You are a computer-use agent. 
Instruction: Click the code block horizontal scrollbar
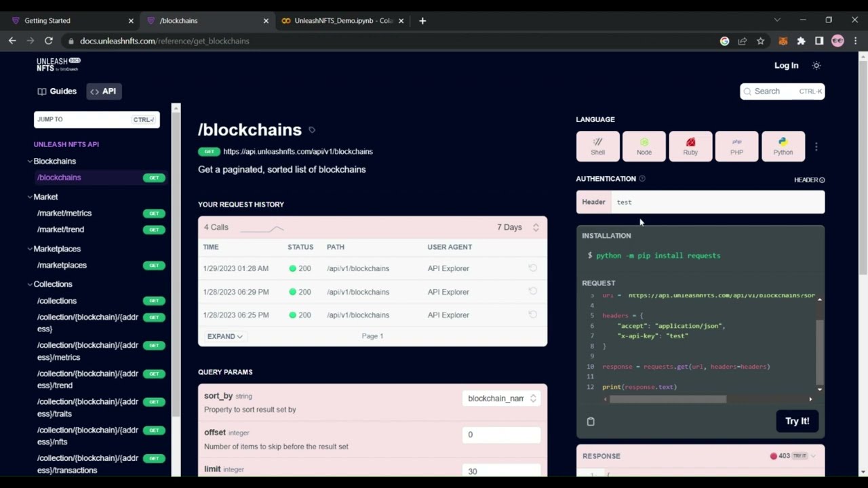pyautogui.click(x=668, y=399)
